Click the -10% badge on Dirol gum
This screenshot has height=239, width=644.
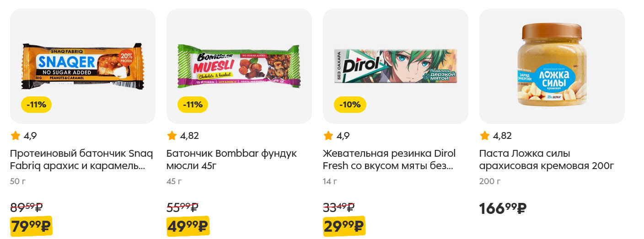click(350, 105)
